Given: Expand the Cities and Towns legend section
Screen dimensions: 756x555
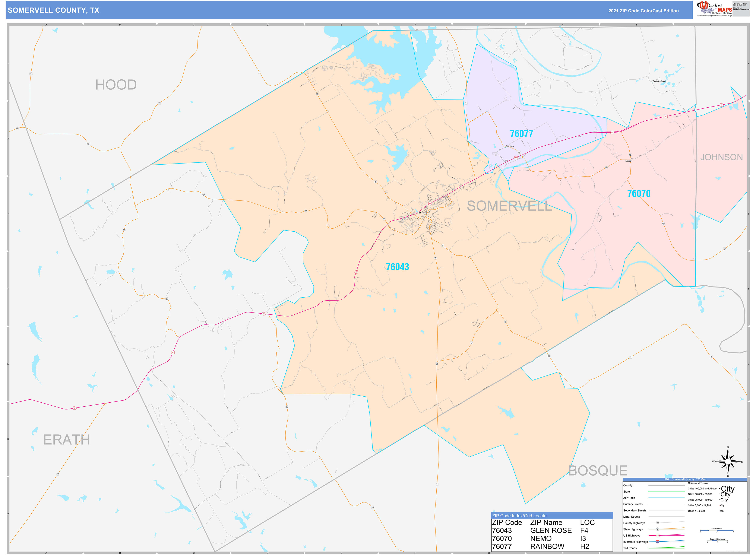Looking at the screenshot, I should [x=698, y=483].
